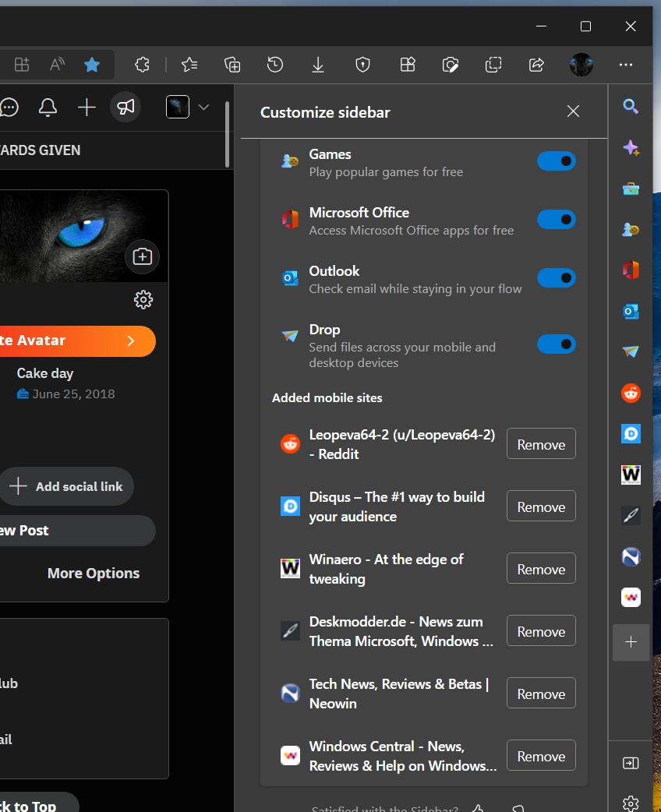The height and width of the screenshot is (812, 661).
Task: Open the Deskmodder pen icon in sidebar strip
Action: [631, 515]
